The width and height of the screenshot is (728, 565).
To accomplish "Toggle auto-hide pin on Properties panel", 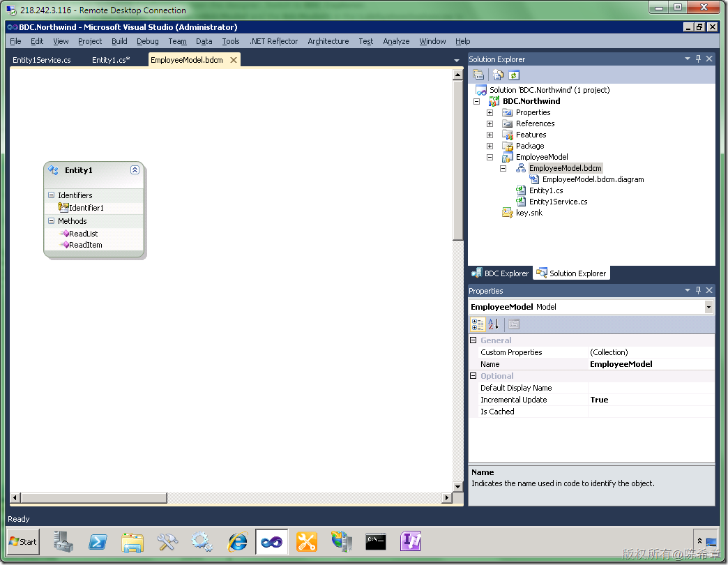I will click(698, 290).
